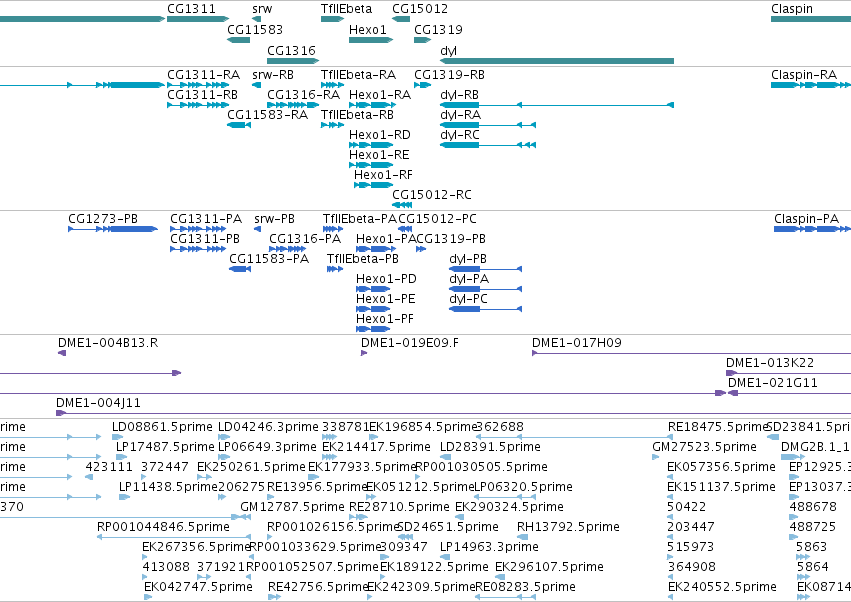Select the LD28391.5prime EST label
Viewport: 851px width, 602px height.
click(490, 447)
